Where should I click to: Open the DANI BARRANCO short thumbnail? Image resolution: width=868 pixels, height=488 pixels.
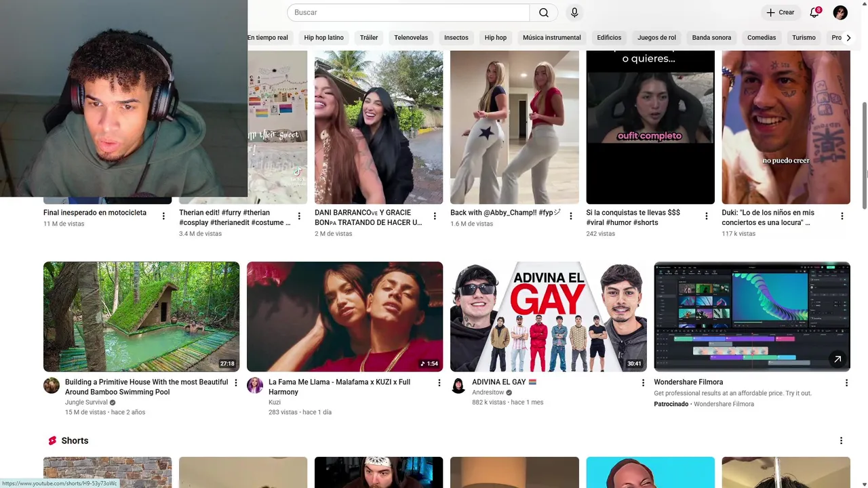(378, 127)
